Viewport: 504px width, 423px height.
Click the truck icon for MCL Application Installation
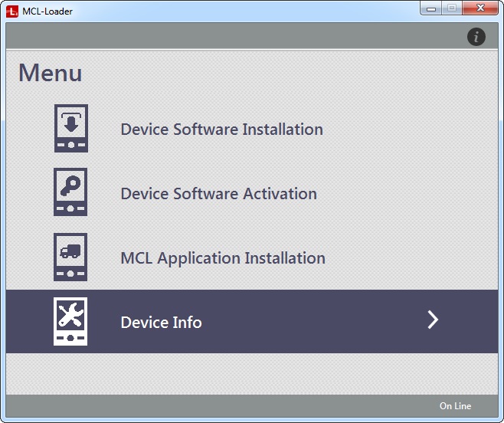70,257
